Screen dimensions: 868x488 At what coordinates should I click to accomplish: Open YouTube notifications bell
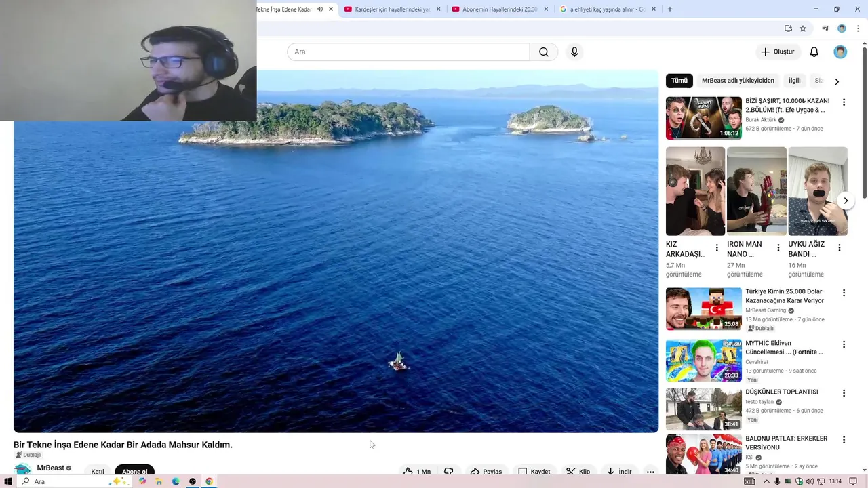coord(814,52)
